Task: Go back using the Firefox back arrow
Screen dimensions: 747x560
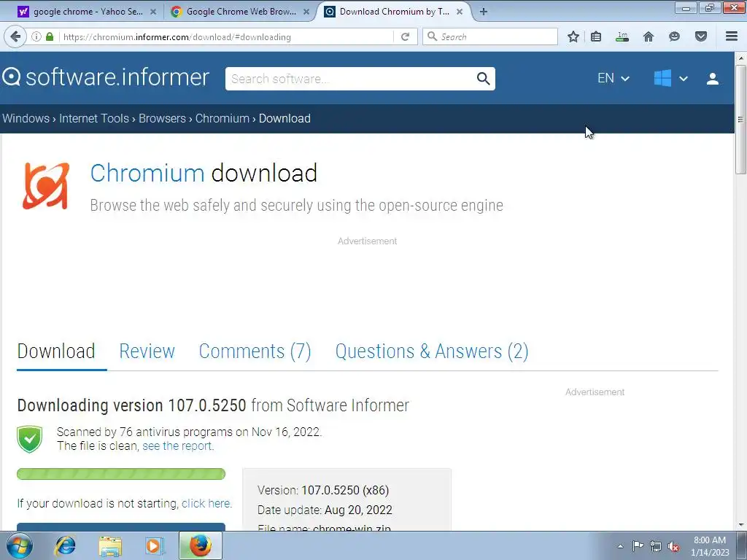Action: click(15, 36)
